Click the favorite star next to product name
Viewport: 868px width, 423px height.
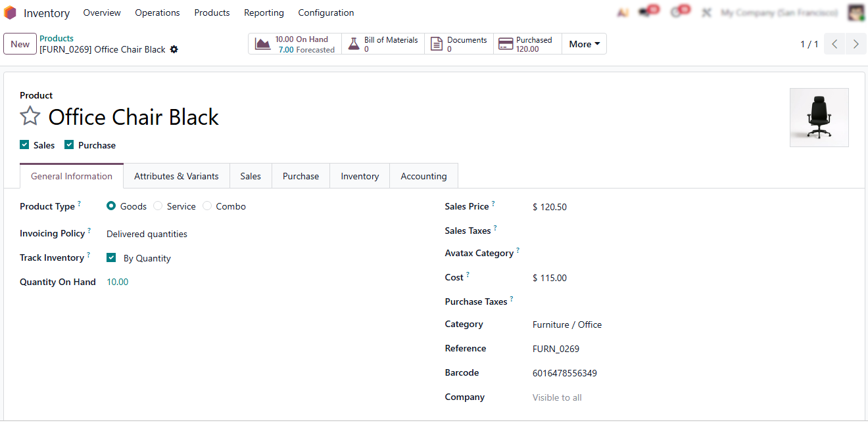[x=30, y=117]
